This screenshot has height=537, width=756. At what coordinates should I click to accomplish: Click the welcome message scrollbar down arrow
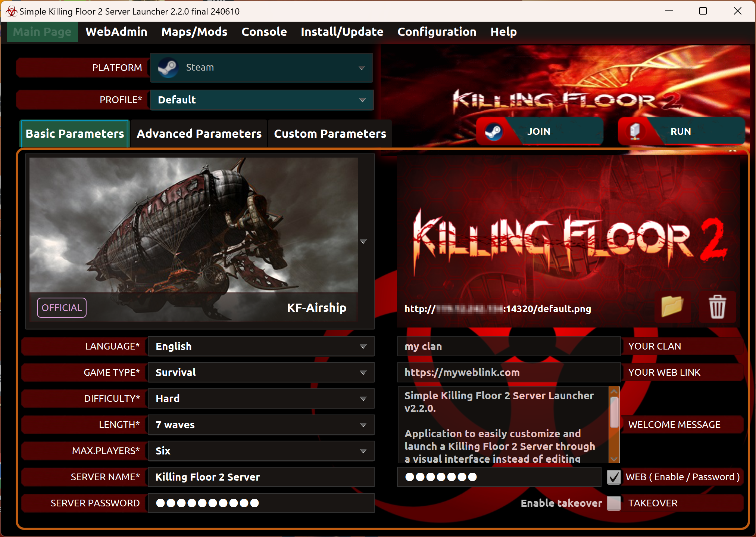coord(614,459)
